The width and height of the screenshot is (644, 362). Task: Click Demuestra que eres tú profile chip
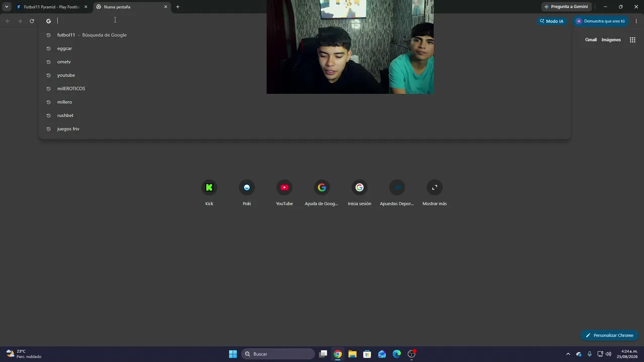(601, 21)
